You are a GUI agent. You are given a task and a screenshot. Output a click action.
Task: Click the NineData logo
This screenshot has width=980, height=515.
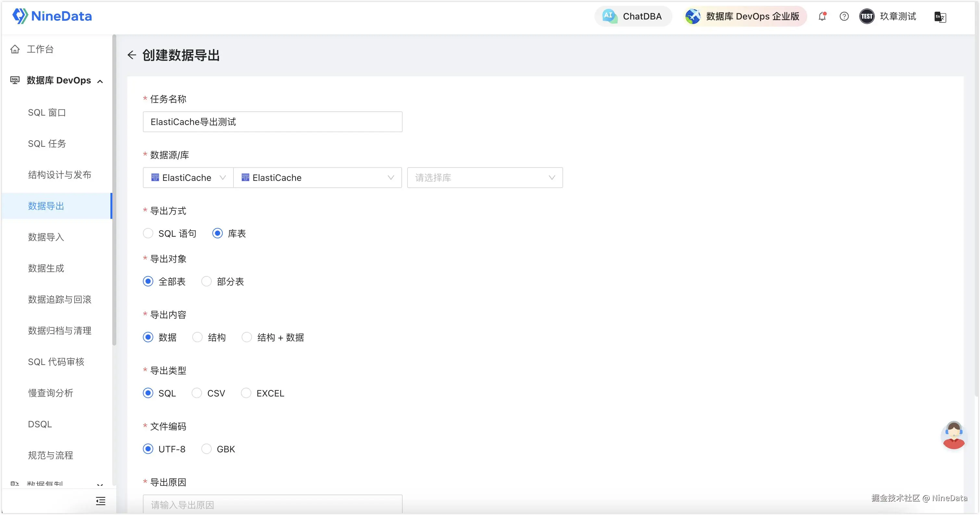point(52,16)
